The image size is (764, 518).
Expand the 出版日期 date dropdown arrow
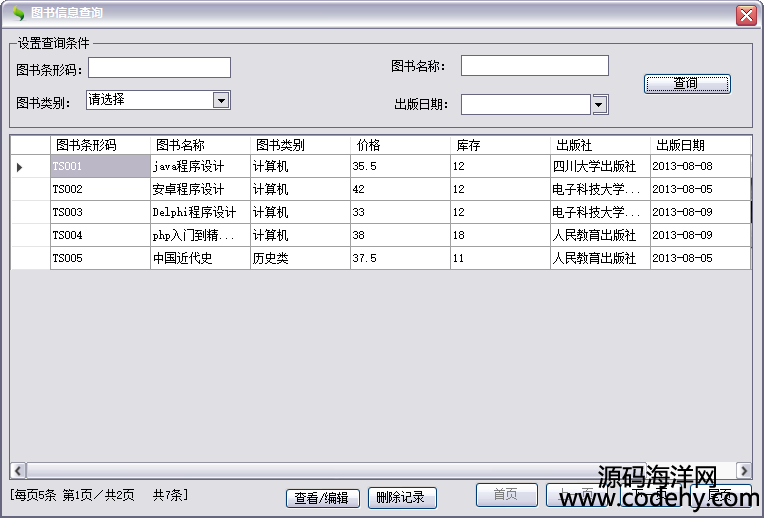[600, 105]
